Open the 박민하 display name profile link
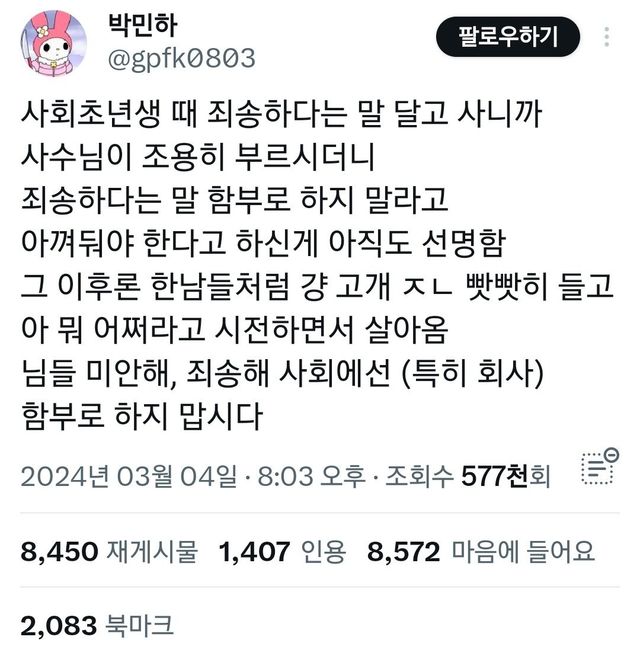 142,25
